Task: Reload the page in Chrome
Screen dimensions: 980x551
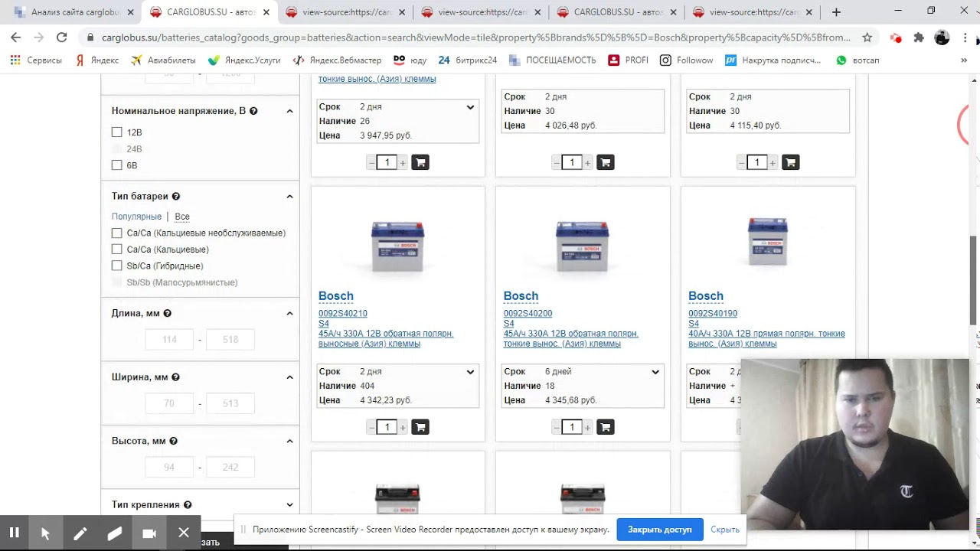Action: point(62,37)
